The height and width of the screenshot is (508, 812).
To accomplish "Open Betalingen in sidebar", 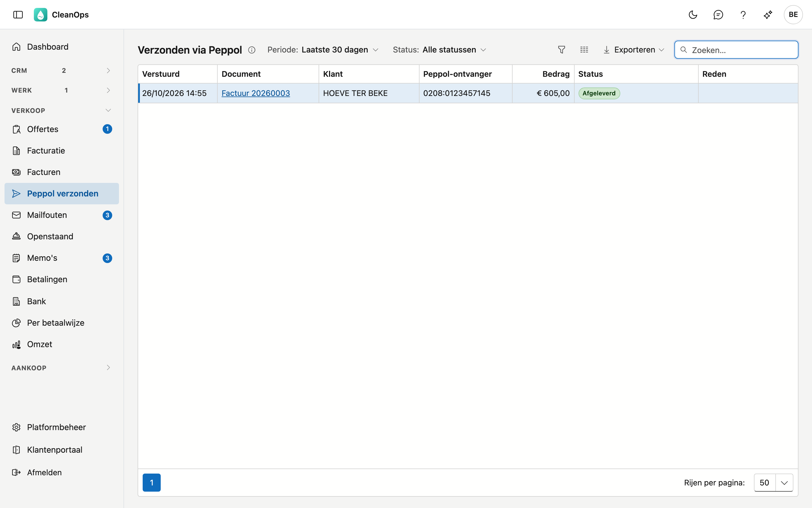I will [x=62, y=279].
